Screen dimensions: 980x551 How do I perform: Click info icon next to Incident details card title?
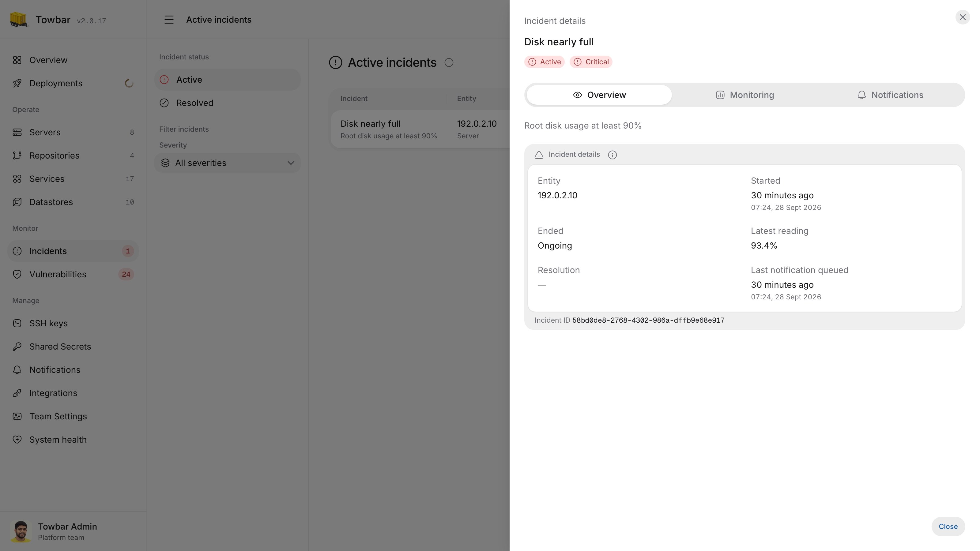[x=612, y=155]
